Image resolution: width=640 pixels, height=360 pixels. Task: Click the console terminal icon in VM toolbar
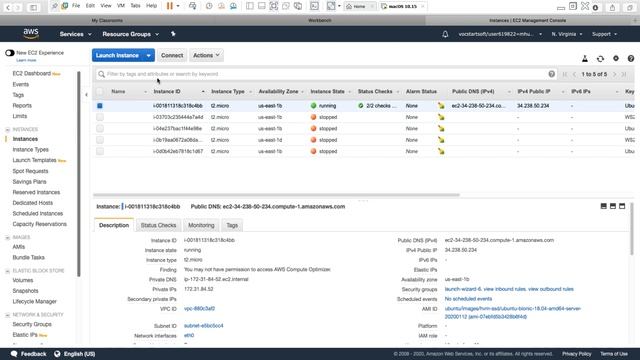(x=314, y=6)
